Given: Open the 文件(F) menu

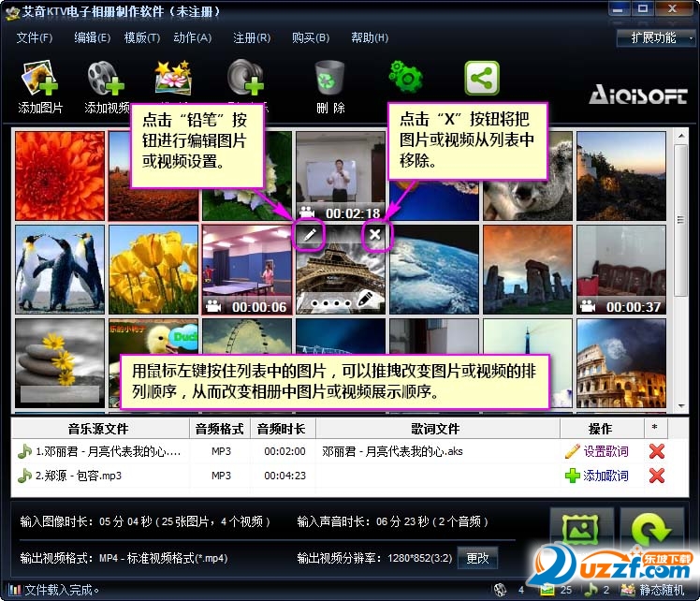Looking at the screenshot, I should (x=35, y=38).
